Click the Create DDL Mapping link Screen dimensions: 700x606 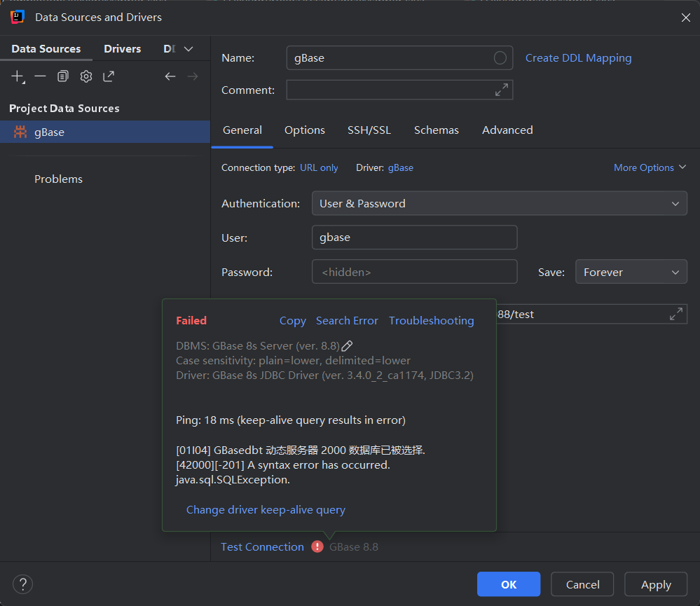578,58
